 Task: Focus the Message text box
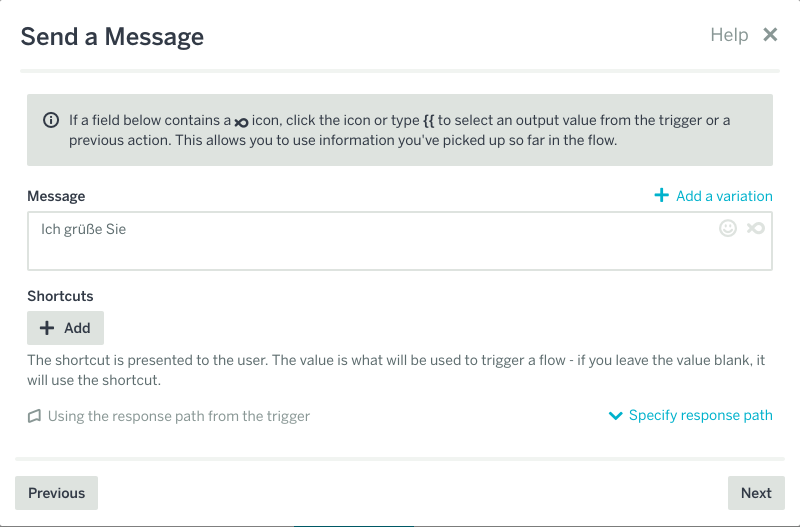[x=399, y=241]
